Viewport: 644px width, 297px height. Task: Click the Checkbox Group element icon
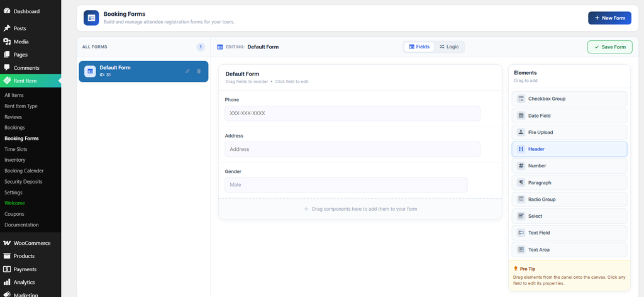(x=521, y=99)
